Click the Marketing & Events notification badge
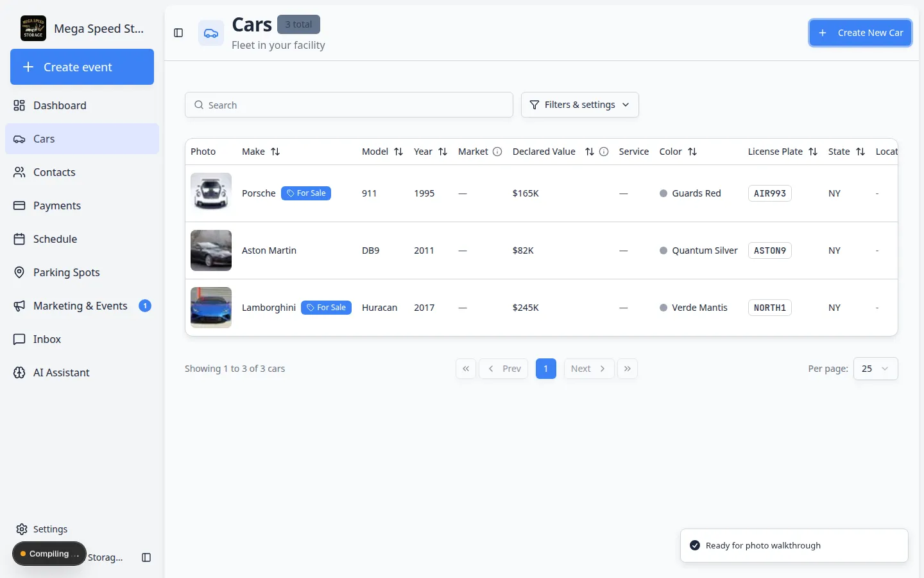 (x=145, y=306)
